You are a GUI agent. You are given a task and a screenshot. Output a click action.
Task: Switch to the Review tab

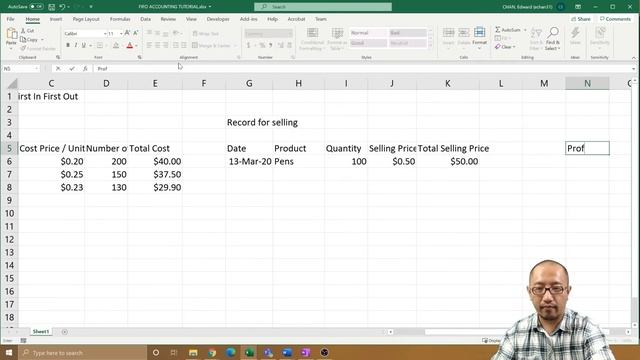click(168, 19)
